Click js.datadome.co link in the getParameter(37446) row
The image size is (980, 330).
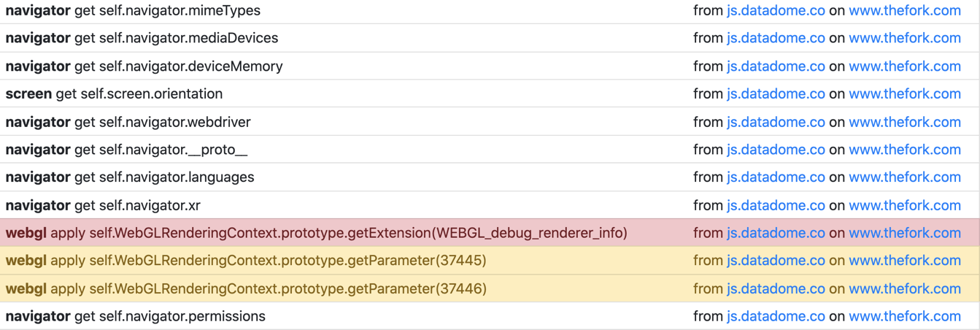pos(775,289)
